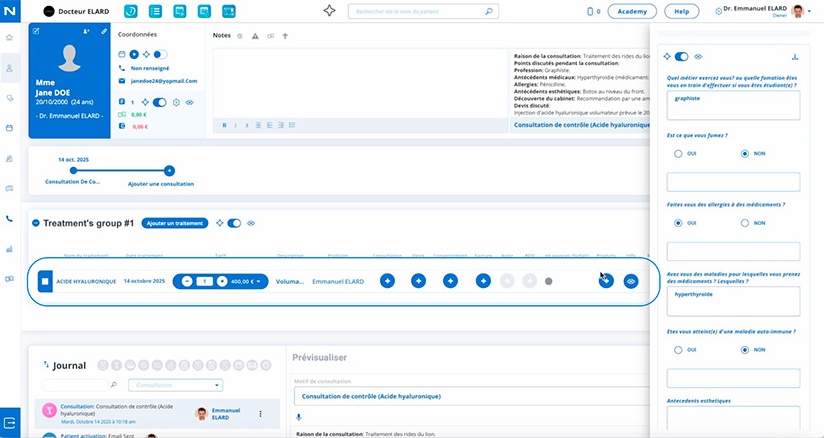Download the questionnaire using the download icon
This screenshot has width=824, height=438.
(795, 57)
